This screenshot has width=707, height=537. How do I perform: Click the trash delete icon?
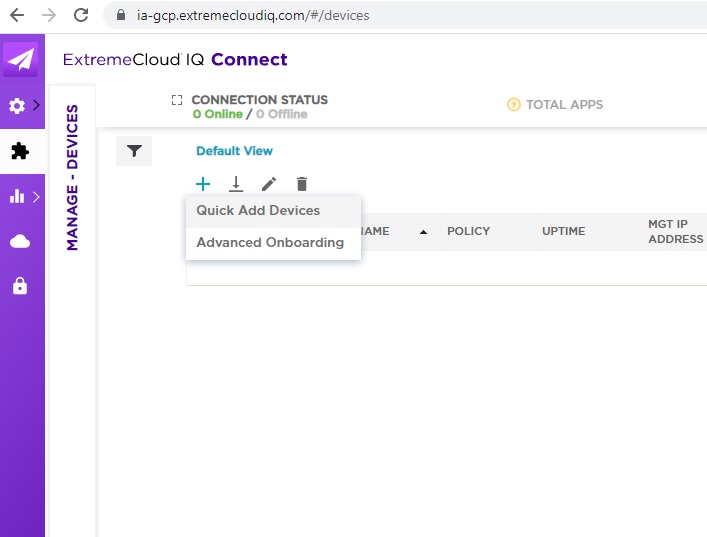302,184
